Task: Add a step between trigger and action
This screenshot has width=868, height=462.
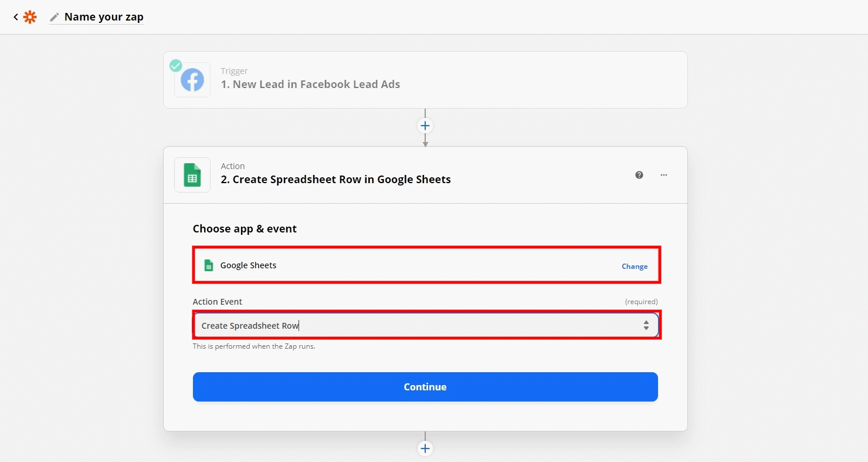Action: (425, 126)
